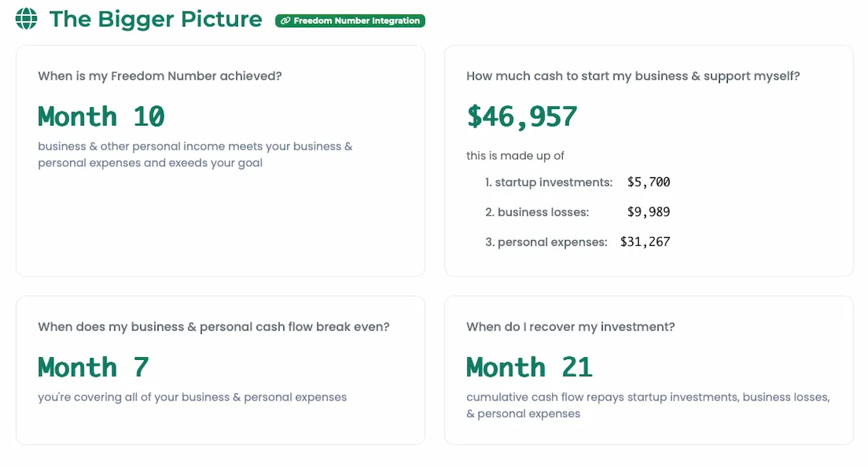
Task: Select the "When is my Freedom Number achieved?" question
Action: coord(160,76)
